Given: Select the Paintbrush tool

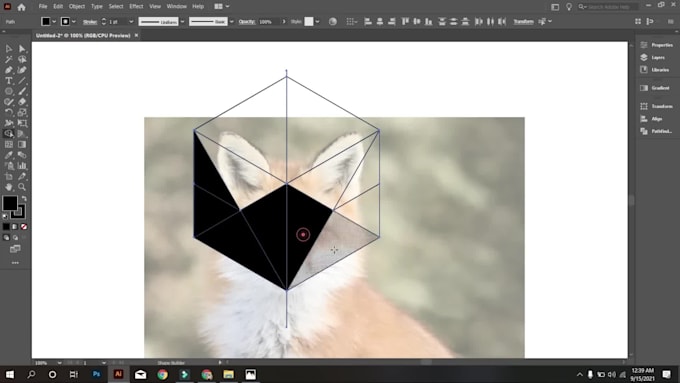Looking at the screenshot, I should tap(22, 91).
